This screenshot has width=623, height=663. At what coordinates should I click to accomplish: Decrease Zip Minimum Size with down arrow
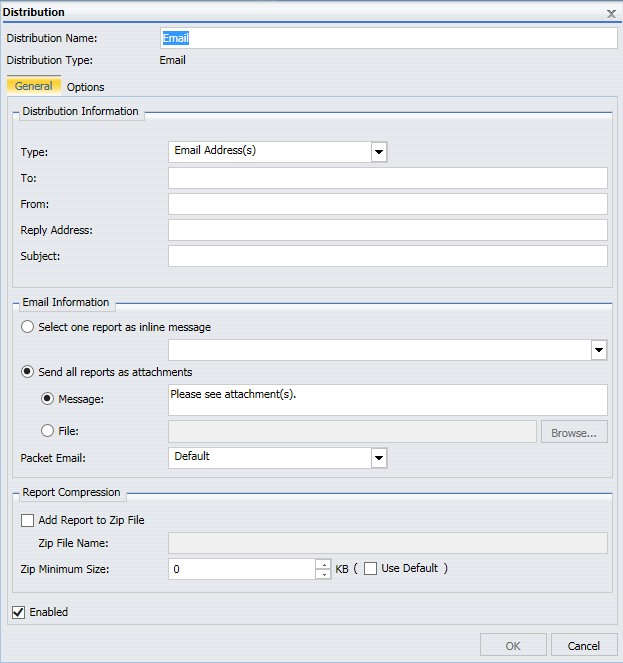coord(324,574)
